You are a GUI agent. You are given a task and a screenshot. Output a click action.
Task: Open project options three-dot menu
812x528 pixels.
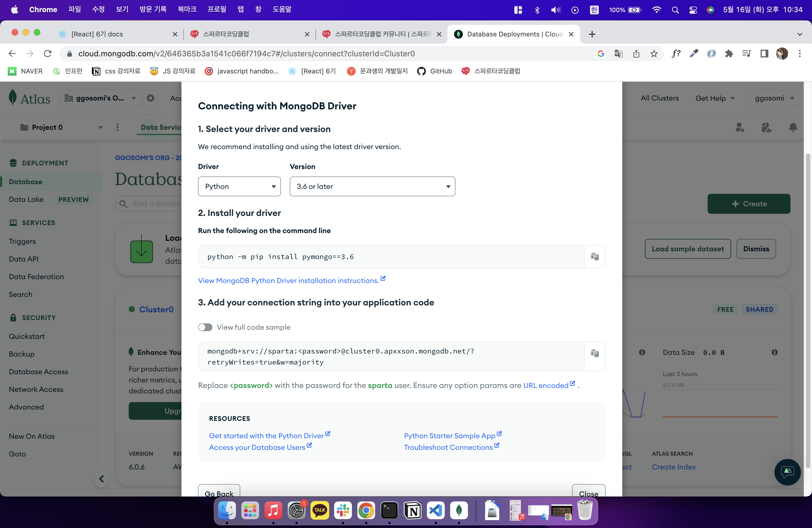117,127
